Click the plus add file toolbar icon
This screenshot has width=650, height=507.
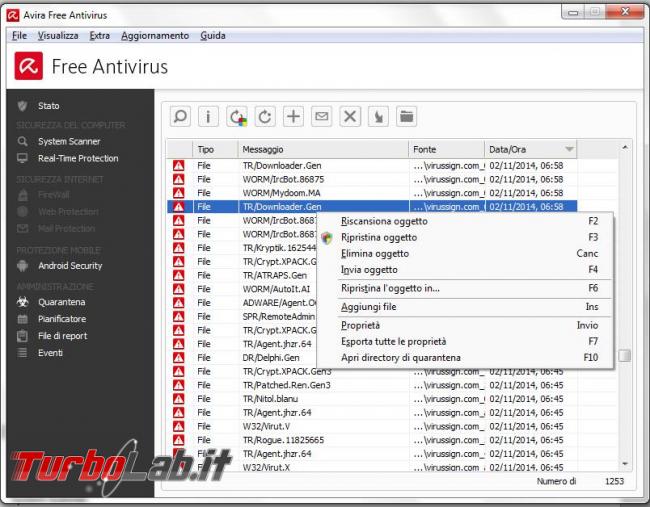click(293, 116)
